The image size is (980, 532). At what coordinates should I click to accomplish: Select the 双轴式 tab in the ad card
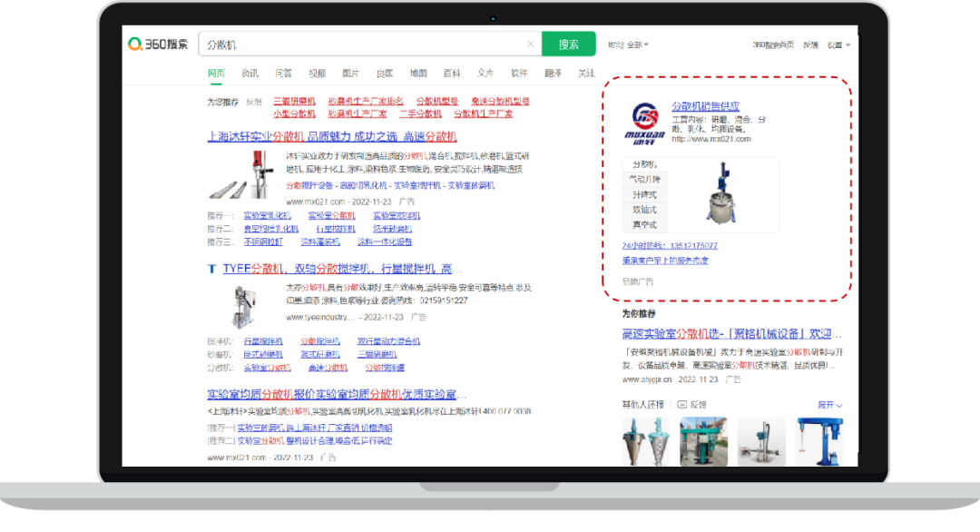coord(644,210)
